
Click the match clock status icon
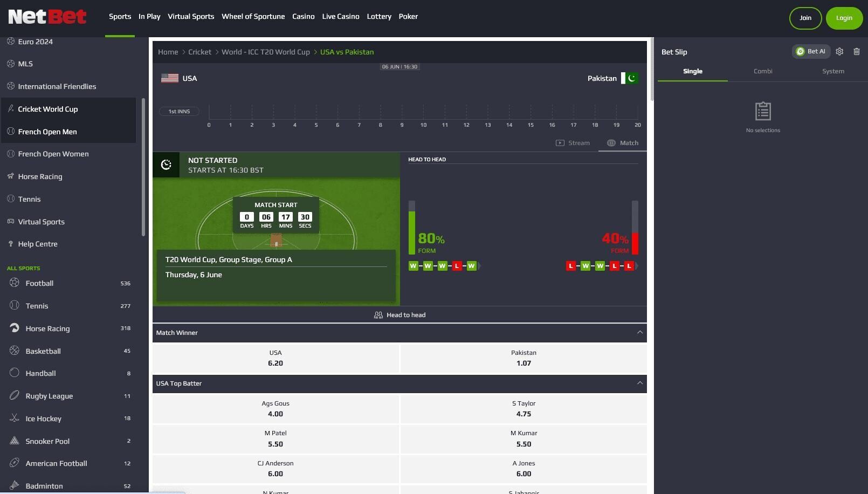[x=166, y=165]
